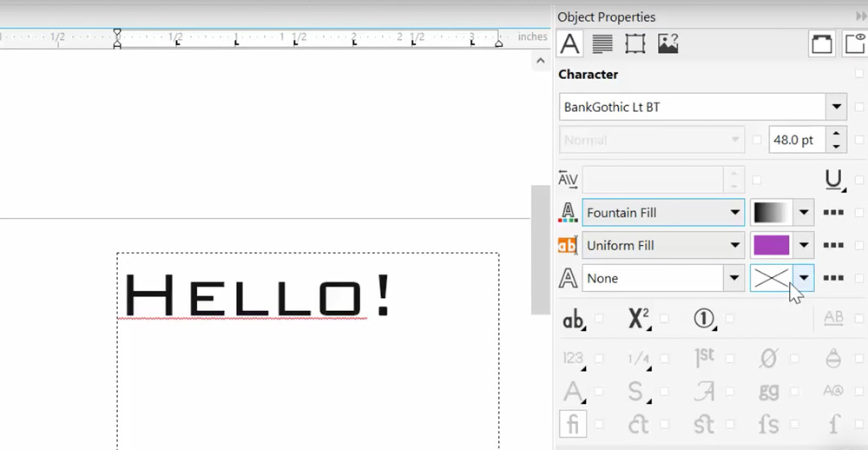Screen dimensions: 868x450
Task: Toggle the checkbox at end of Fountain Fill row
Action: click(859, 213)
